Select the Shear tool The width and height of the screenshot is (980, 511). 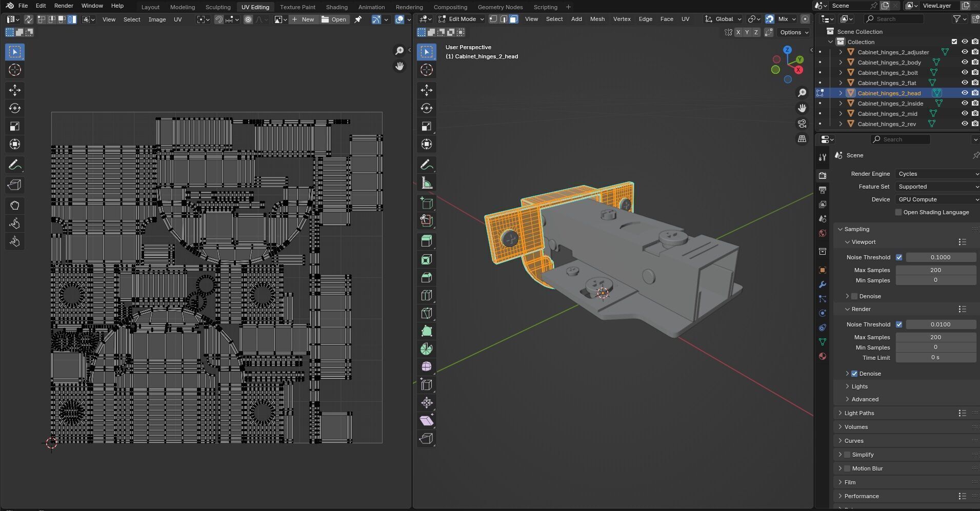tap(427, 421)
